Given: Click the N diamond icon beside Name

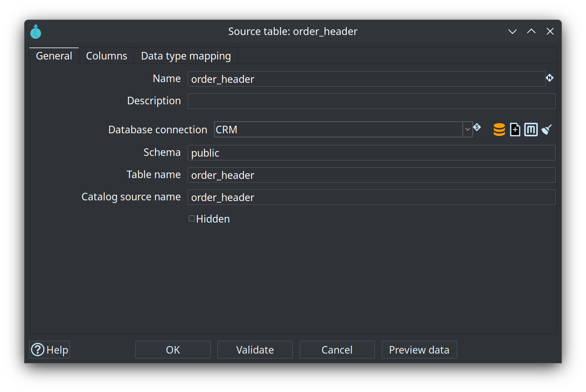Looking at the screenshot, I should pyautogui.click(x=550, y=78).
